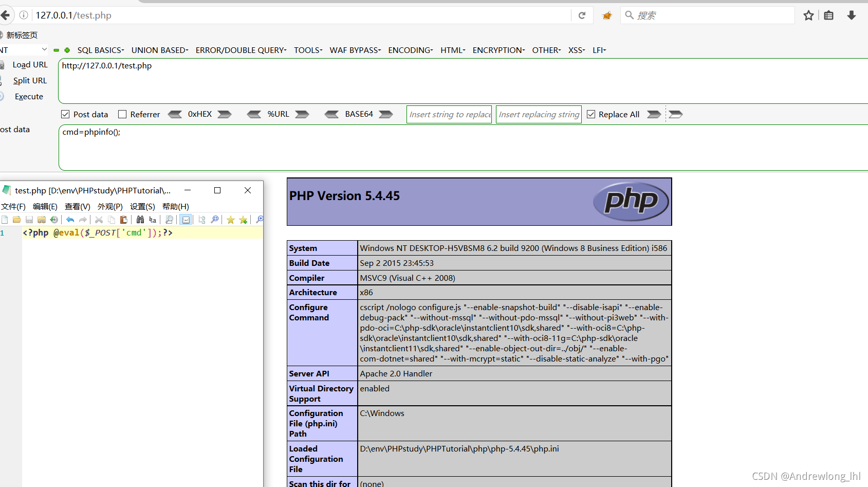Click the Load URL button

(x=30, y=65)
